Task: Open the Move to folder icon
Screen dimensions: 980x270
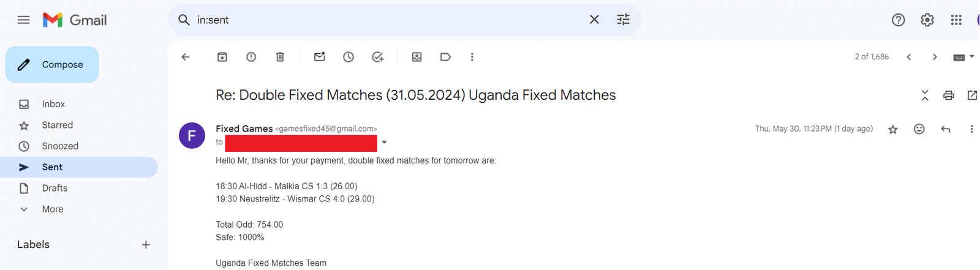Action: tap(417, 57)
